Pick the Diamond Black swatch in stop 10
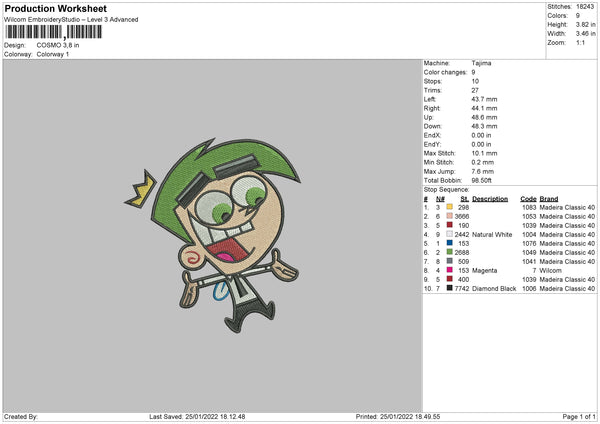600x424 pixels. pyautogui.click(x=450, y=288)
